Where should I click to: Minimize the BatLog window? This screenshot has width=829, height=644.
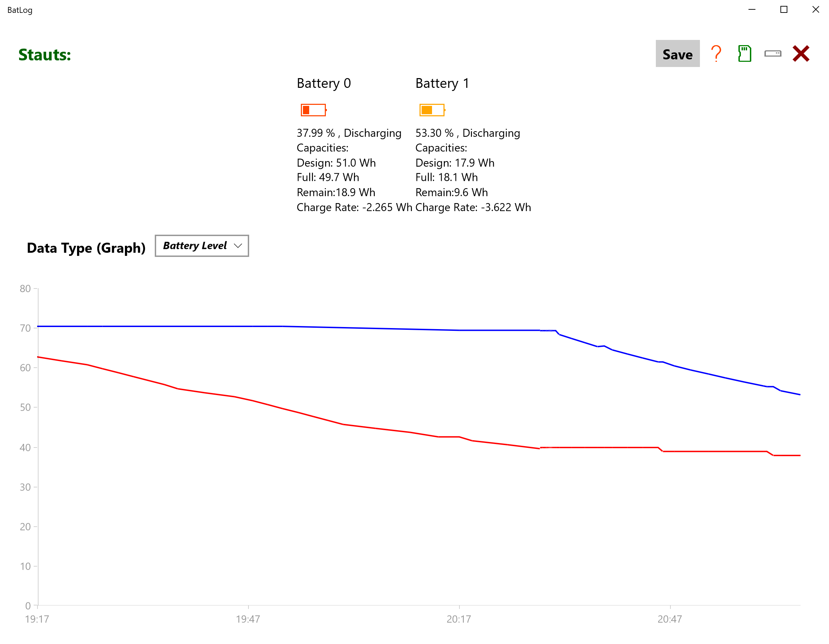[x=752, y=10]
